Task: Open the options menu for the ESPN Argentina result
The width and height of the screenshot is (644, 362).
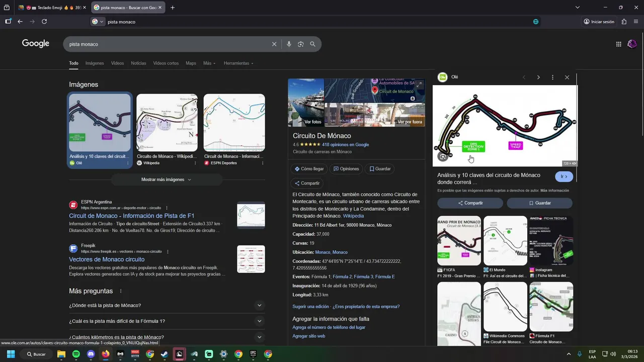Action: [167, 208]
